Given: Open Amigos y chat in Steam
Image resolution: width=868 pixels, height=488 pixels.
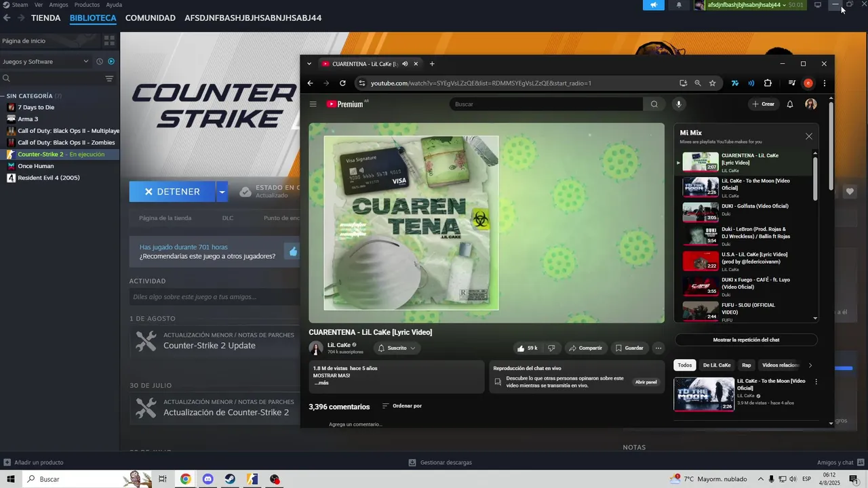Looking at the screenshot, I should (x=840, y=462).
